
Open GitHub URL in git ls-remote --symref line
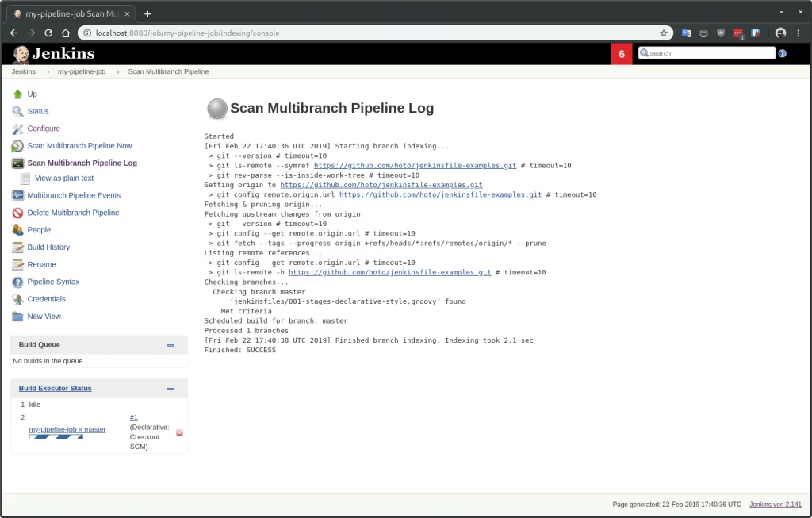[415, 166]
